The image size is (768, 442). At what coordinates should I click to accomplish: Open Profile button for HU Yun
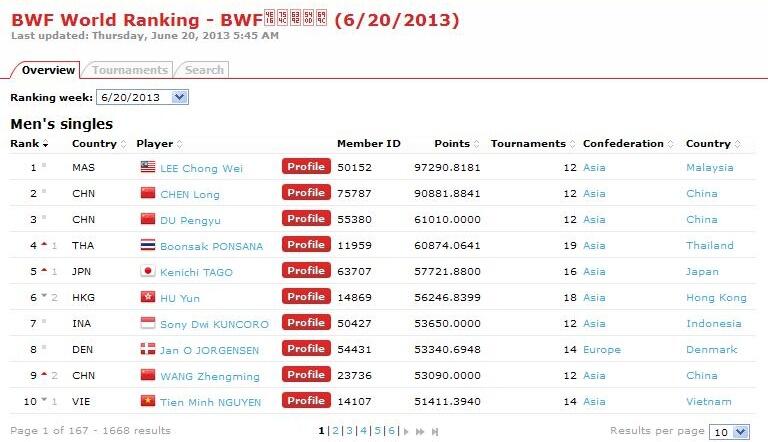click(306, 296)
